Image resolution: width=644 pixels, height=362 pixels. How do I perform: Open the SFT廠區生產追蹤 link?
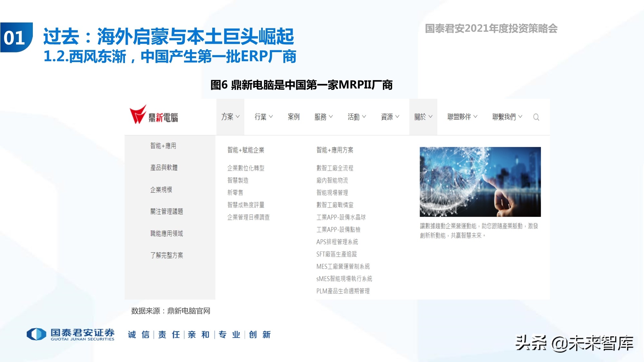pos(336,254)
